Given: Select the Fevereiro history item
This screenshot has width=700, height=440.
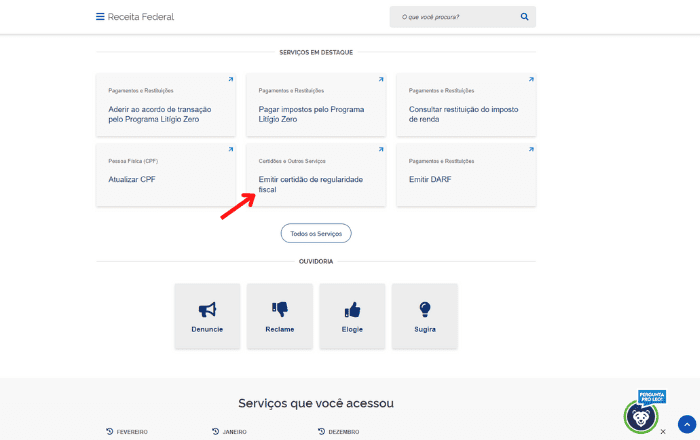Looking at the screenshot, I should [128, 431].
